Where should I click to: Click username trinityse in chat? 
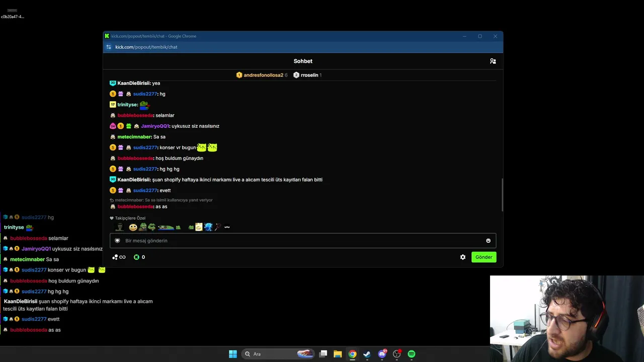coord(128,105)
